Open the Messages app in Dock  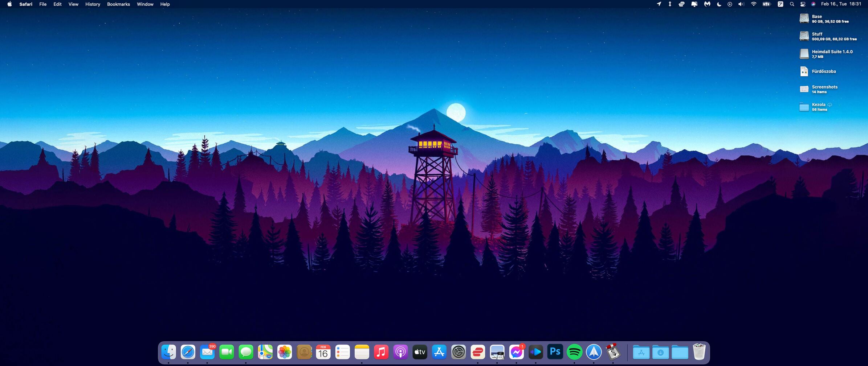tap(246, 352)
